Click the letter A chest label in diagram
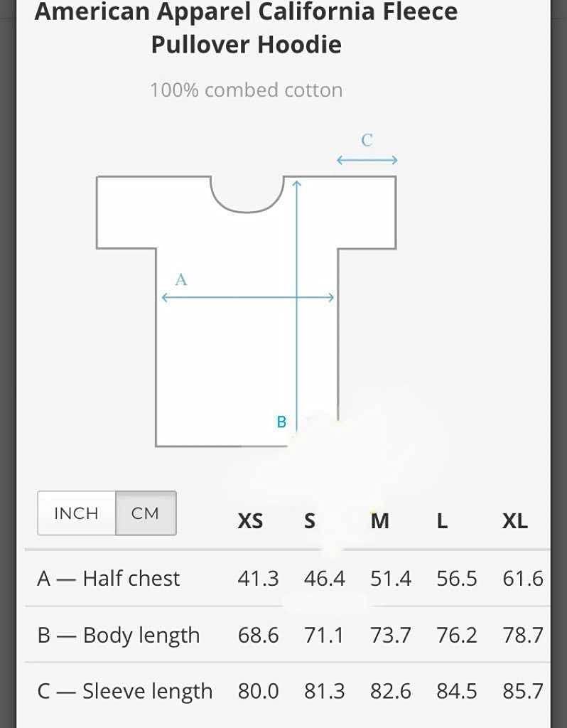567x728 pixels. (181, 279)
